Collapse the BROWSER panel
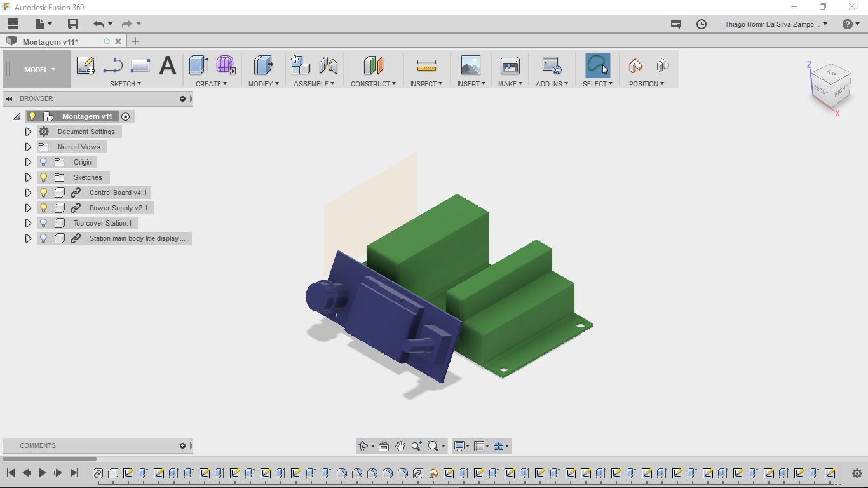The image size is (868, 488). [x=10, y=98]
